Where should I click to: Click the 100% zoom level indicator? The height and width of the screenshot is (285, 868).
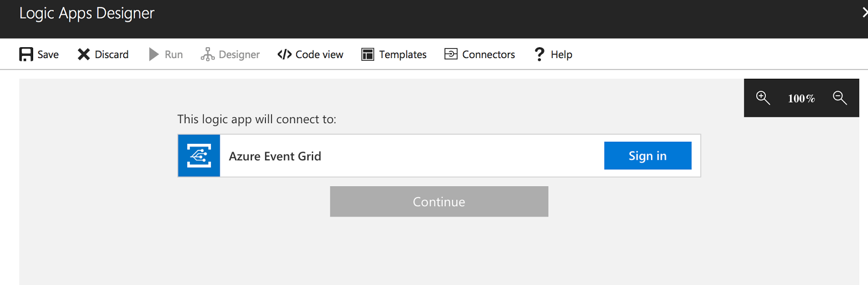801,98
